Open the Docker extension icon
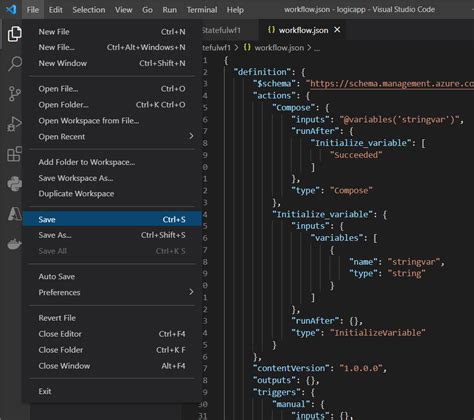This screenshot has height=420, width=474. coord(15,244)
